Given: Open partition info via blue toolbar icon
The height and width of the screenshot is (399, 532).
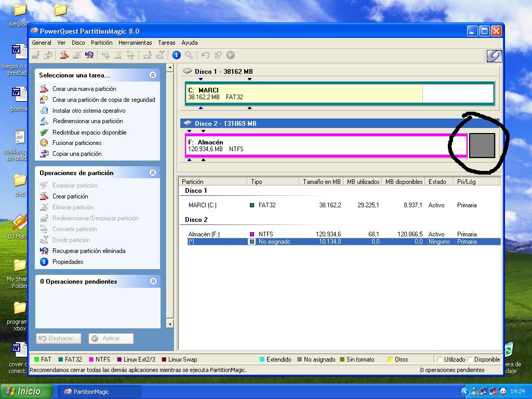Looking at the screenshot, I should (177, 55).
